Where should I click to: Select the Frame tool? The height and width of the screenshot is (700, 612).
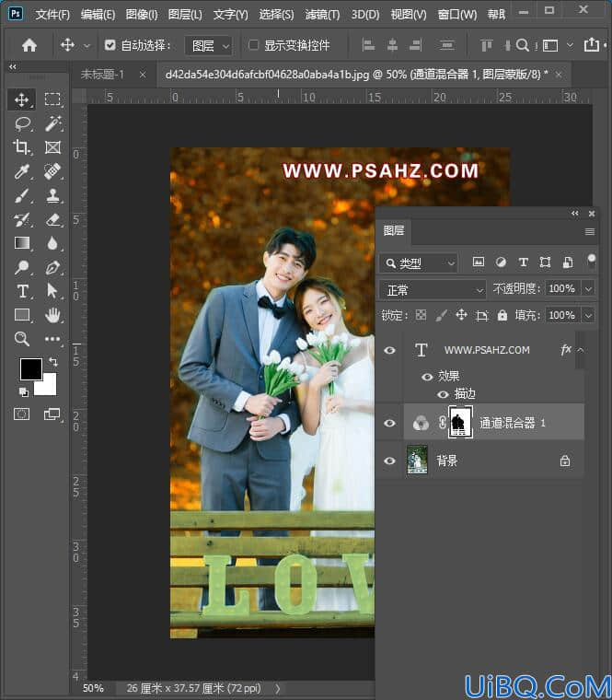(x=52, y=147)
